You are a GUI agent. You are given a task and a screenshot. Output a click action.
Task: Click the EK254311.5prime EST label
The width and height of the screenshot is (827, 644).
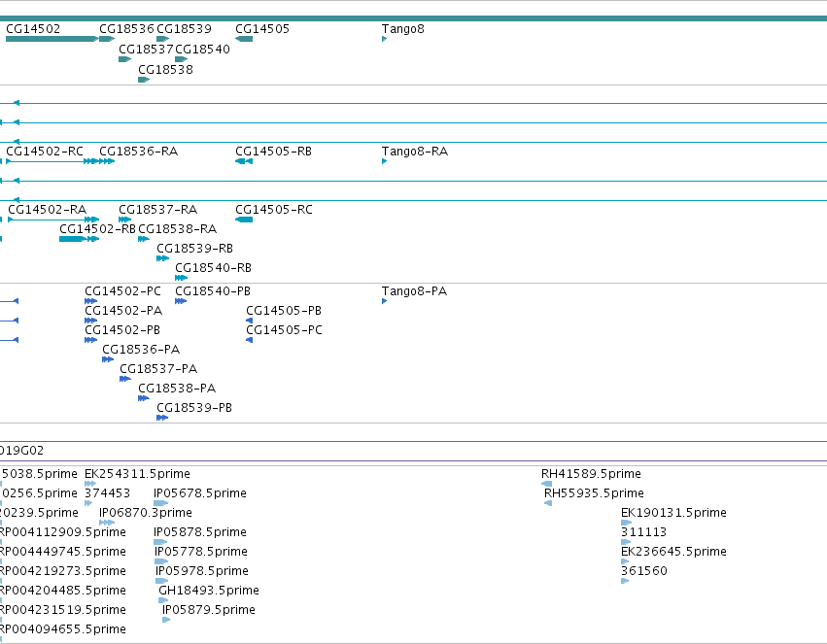click(137, 474)
